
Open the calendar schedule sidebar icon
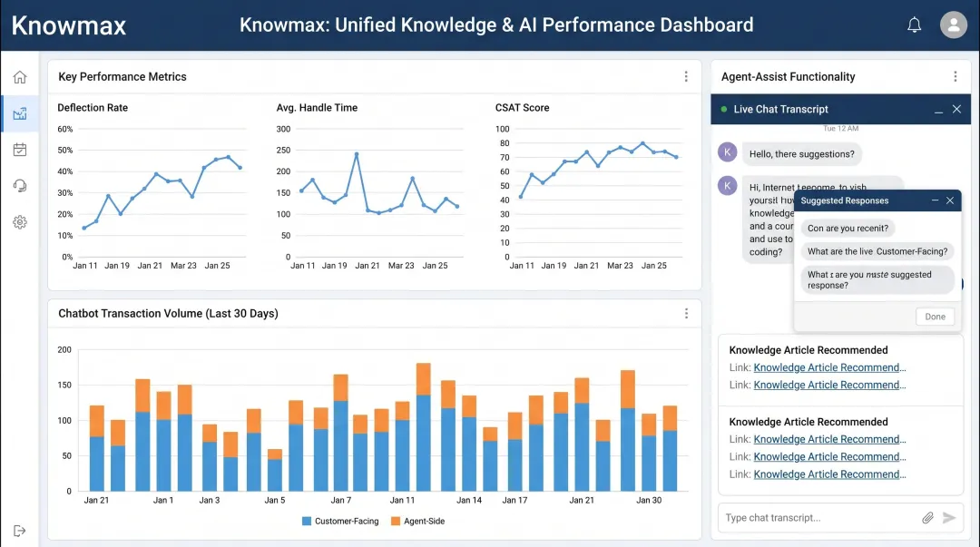[19, 150]
